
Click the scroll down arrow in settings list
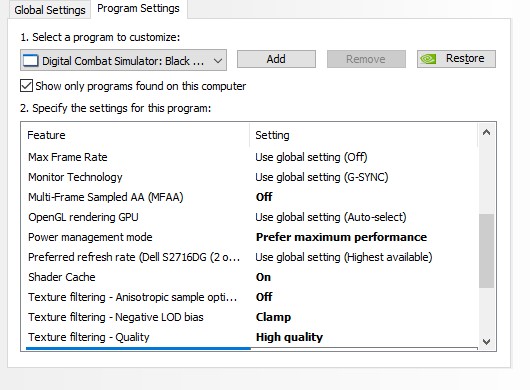click(486, 342)
